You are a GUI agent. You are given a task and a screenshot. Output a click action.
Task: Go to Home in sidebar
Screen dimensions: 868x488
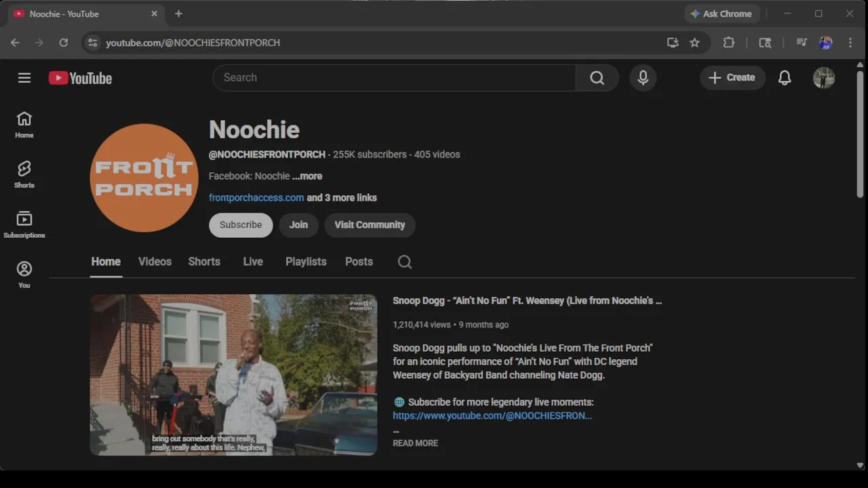[24, 125]
